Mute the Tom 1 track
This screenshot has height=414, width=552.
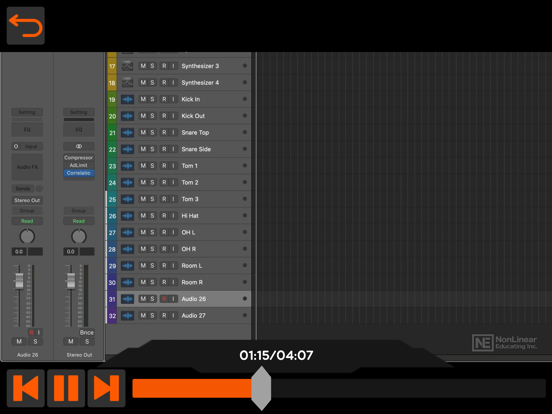pos(143,166)
